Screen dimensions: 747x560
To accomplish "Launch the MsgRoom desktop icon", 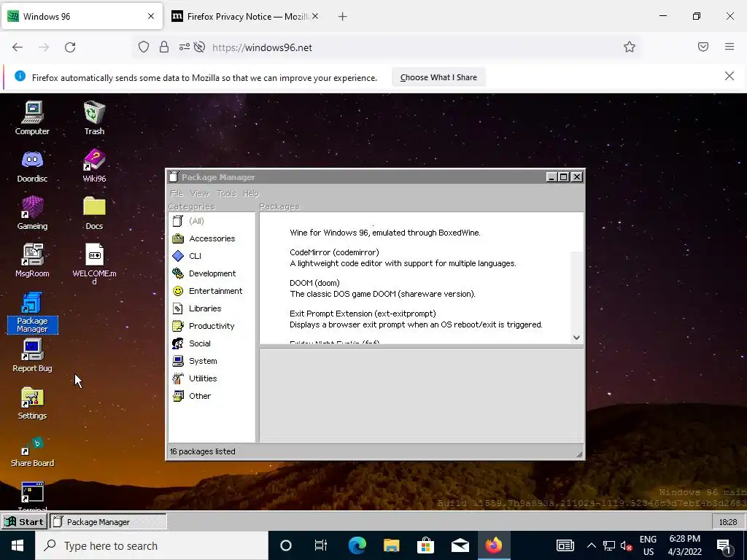I will (32, 260).
